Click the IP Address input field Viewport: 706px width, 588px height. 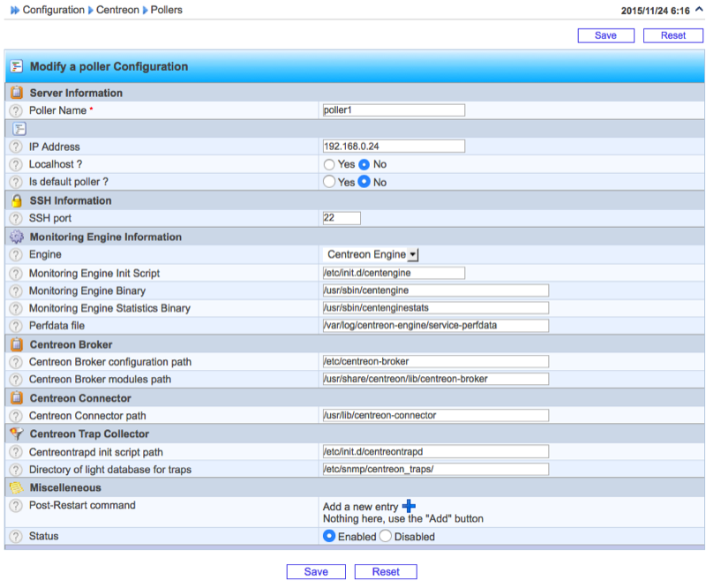click(394, 147)
